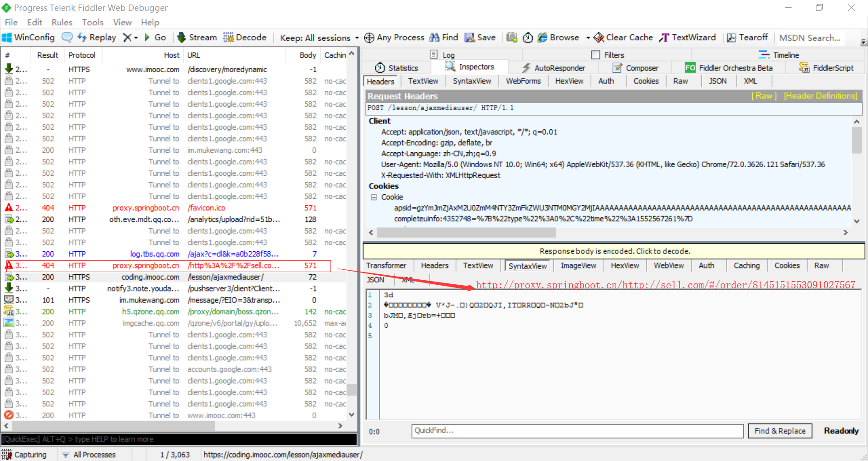Open the Browse dropdown arrow
Image resolution: width=868 pixels, height=461 pixels.
tap(588, 38)
